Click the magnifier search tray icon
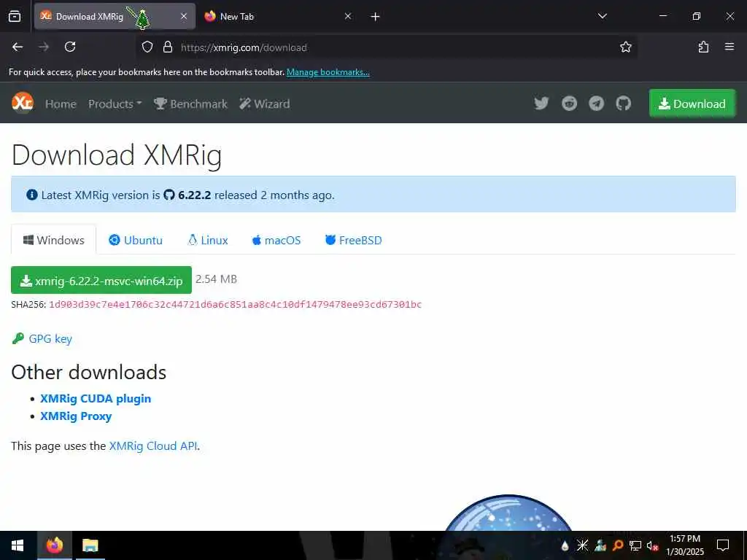Viewport: 747px width, 560px height. tap(618, 545)
